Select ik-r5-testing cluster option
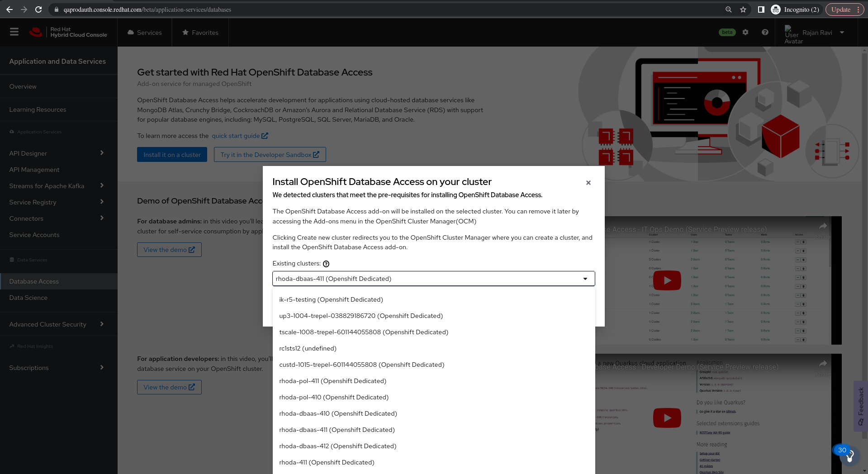The width and height of the screenshot is (868, 474). [433, 299]
